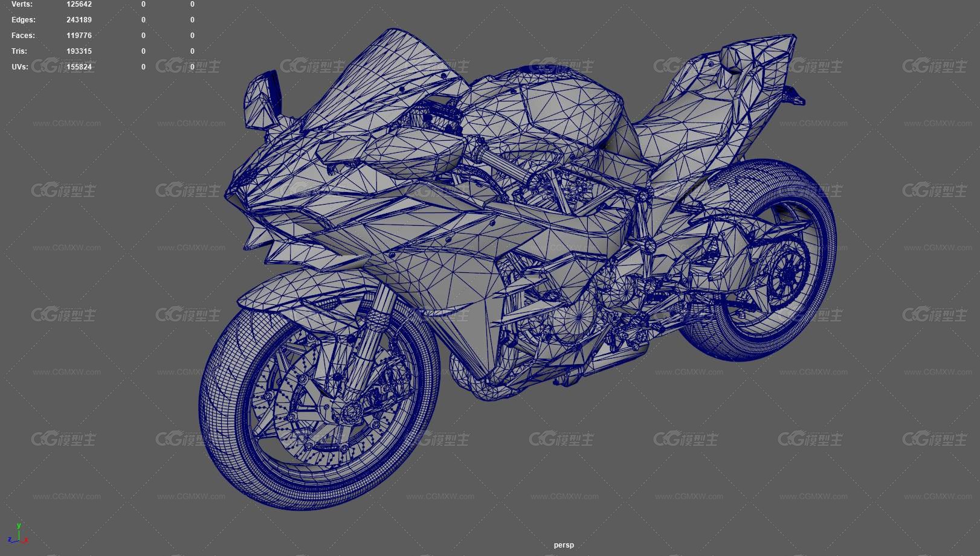This screenshot has width=980, height=556.
Task: Click the Faces count value 119776
Action: tap(79, 36)
